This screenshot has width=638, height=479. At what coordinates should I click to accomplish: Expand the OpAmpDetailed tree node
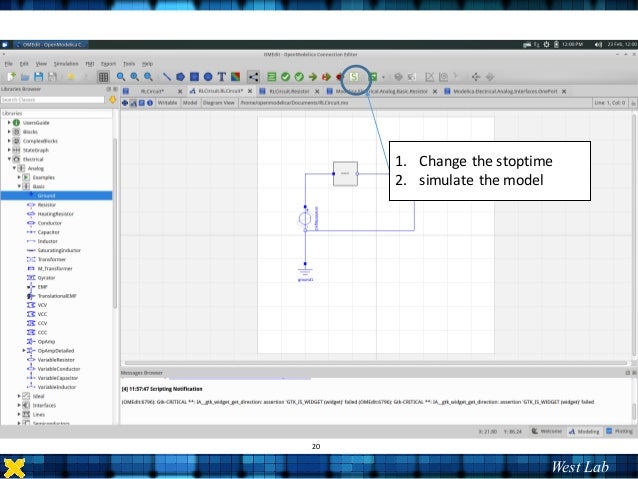pyautogui.click(x=23, y=350)
